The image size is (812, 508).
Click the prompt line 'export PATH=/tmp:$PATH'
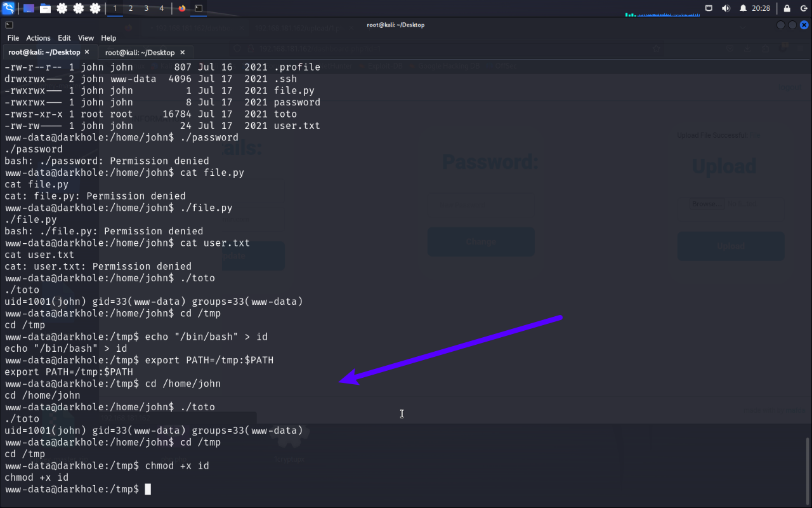[139, 360]
